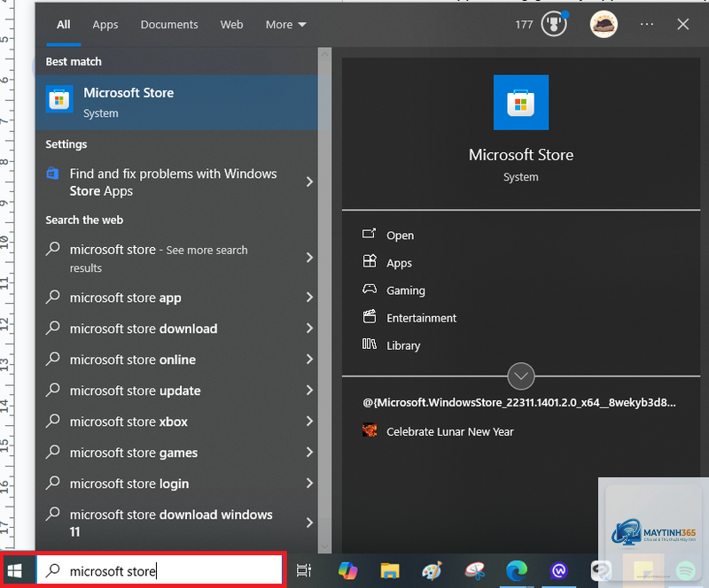Click the scrollbar up arrow in results list

[x=324, y=54]
